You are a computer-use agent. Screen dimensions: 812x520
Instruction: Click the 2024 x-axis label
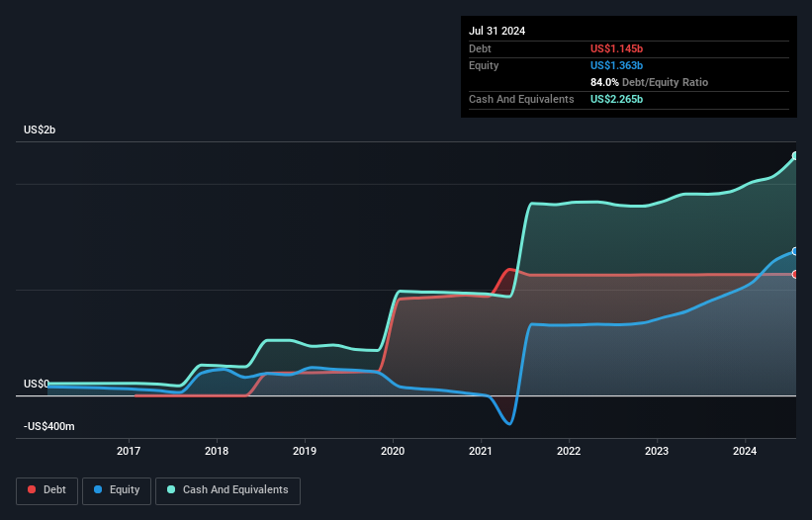point(745,451)
